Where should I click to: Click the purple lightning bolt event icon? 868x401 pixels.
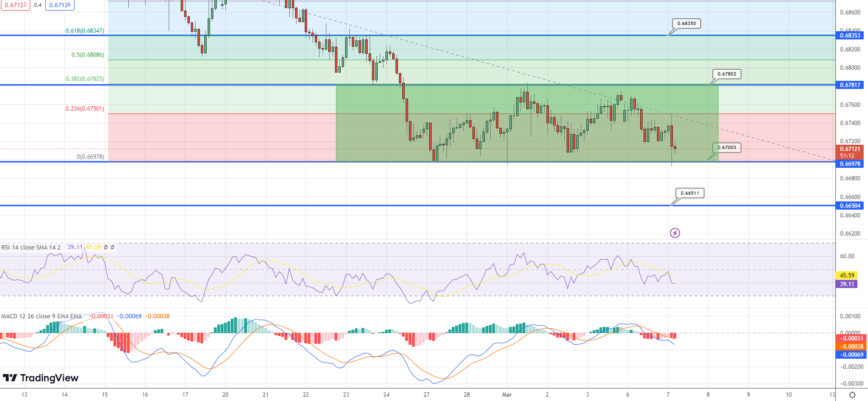[675, 233]
